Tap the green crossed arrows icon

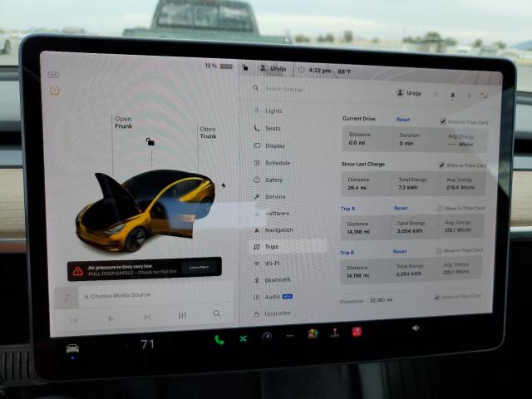(243, 338)
